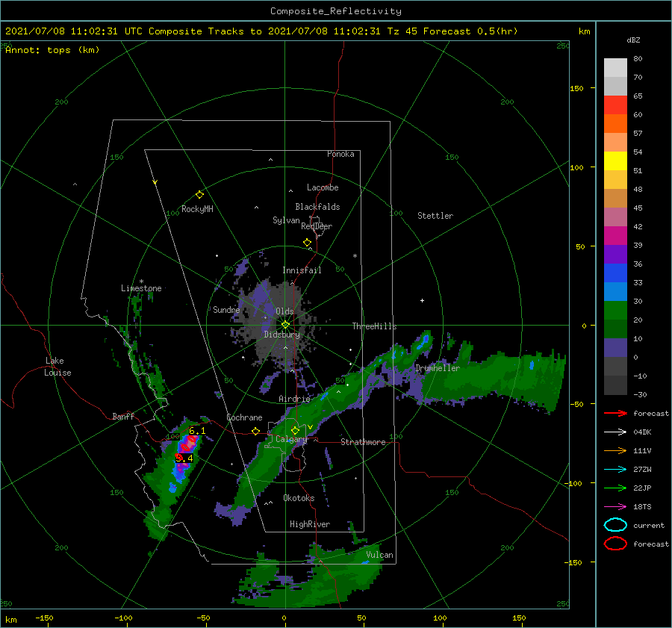Select the red 65 dBZ swatch
Image resolution: width=672 pixels, height=628 pixels.
(615, 105)
